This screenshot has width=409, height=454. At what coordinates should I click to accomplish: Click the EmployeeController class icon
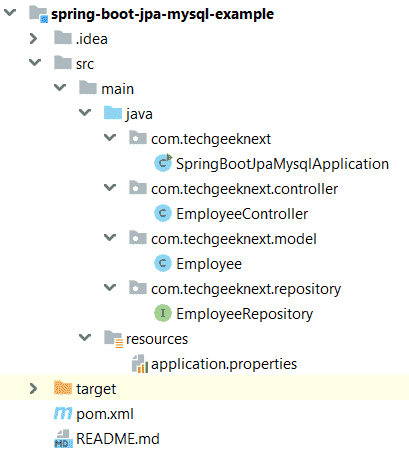tap(163, 213)
